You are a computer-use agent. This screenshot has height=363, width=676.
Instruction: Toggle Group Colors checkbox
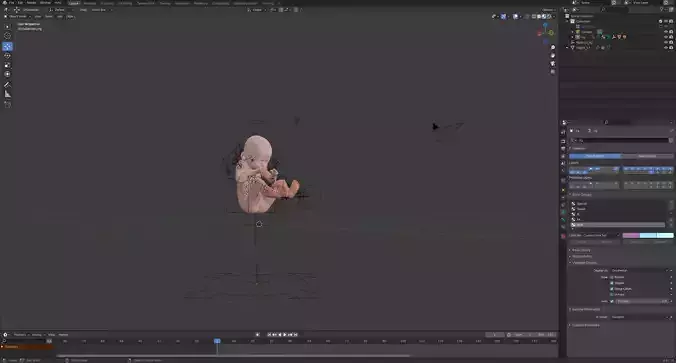tap(612, 289)
